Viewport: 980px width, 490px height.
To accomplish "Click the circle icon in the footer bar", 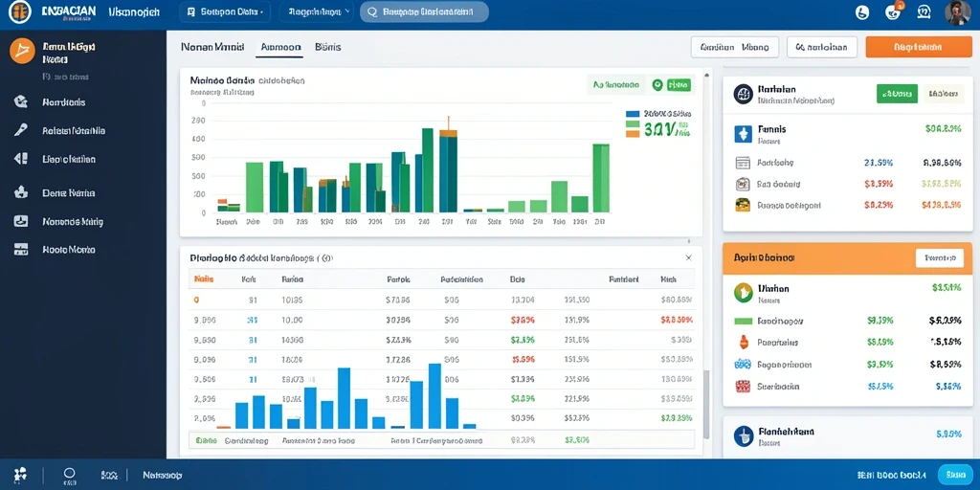I will (x=69, y=473).
